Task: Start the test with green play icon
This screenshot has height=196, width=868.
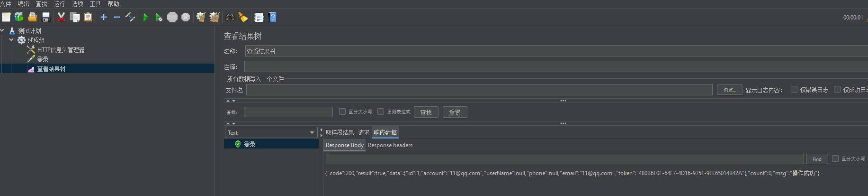Action: point(146,17)
